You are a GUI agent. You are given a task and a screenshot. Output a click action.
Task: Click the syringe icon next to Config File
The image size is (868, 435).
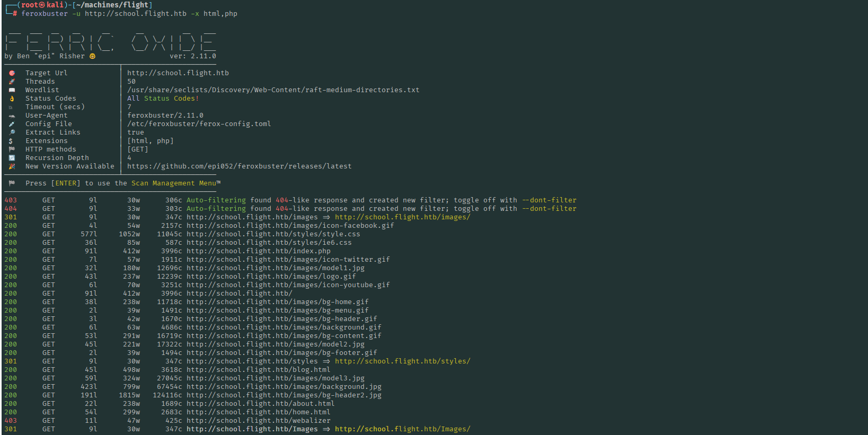tap(12, 124)
